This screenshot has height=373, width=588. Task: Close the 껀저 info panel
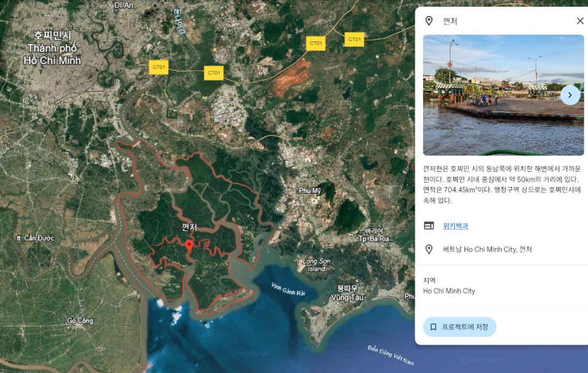click(x=579, y=21)
